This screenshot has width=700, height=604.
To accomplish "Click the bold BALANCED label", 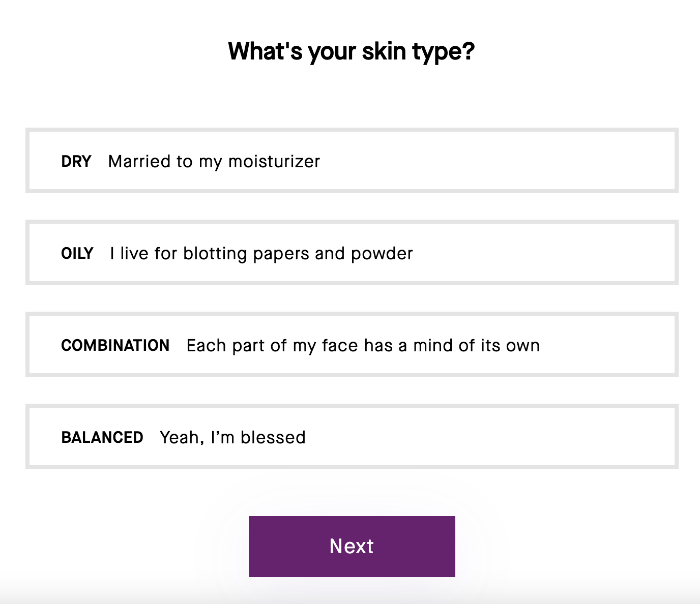I will click(102, 438).
